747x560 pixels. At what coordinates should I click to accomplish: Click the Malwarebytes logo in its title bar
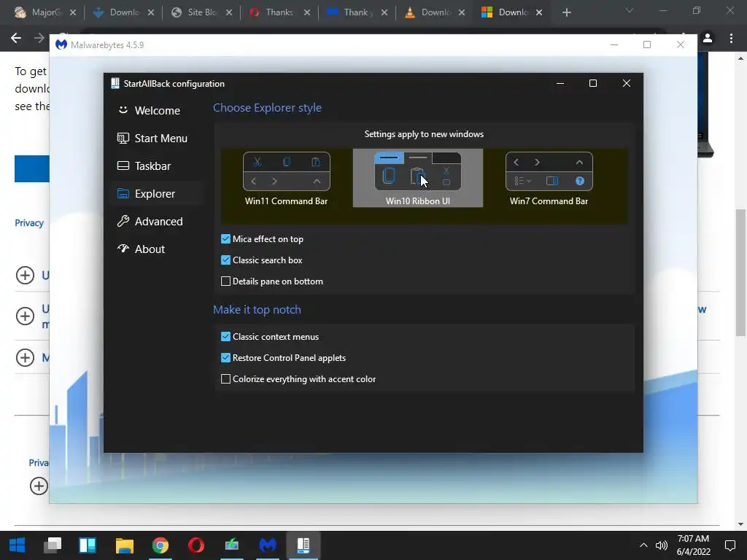pyautogui.click(x=61, y=44)
